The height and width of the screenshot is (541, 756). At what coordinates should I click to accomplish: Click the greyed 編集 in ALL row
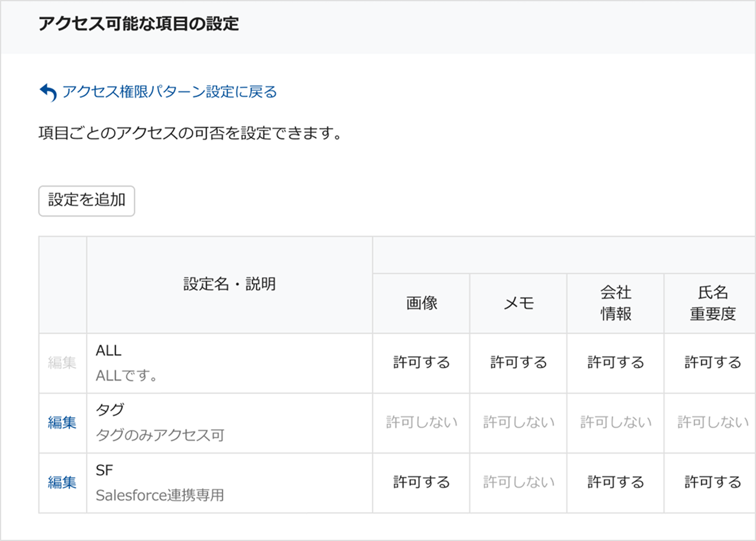[x=62, y=363]
